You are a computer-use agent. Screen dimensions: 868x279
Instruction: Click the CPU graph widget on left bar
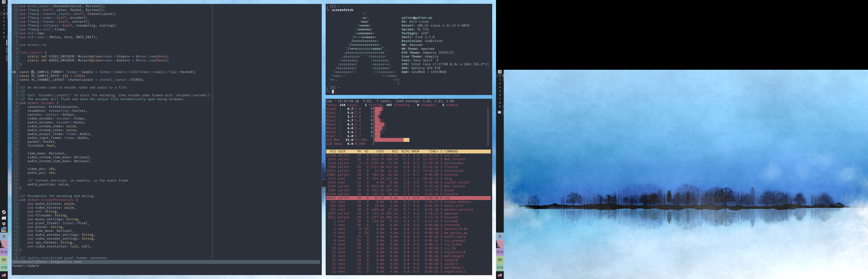coord(4,244)
